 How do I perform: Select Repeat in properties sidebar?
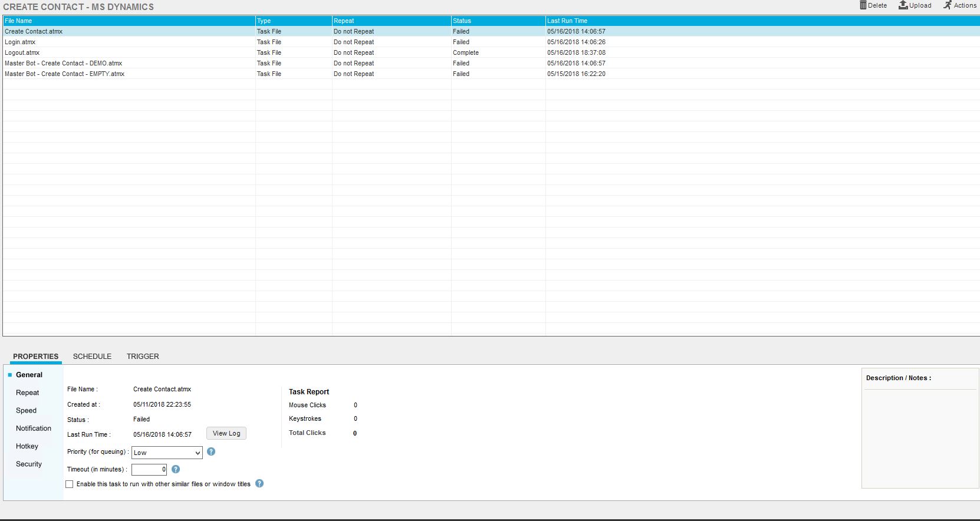[28, 393]
